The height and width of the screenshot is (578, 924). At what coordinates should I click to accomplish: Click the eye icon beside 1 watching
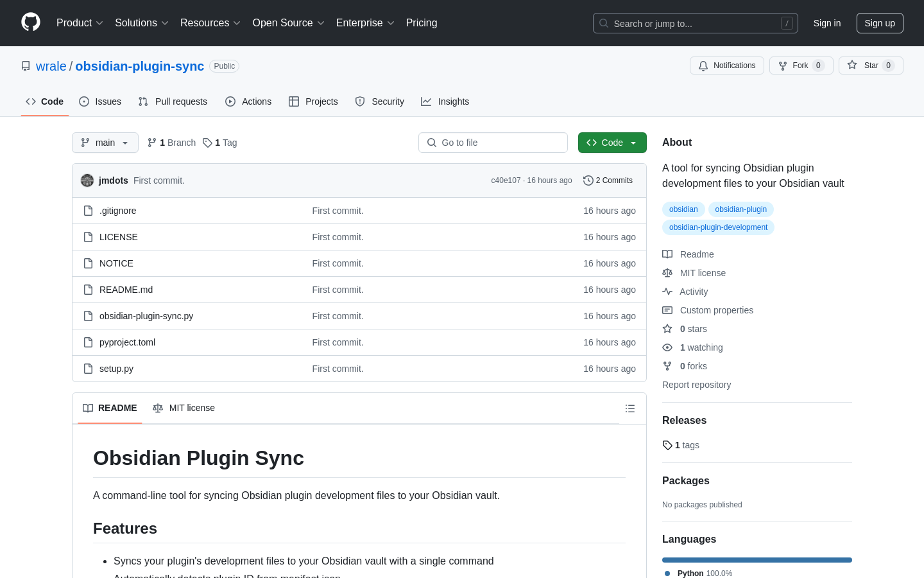(x=667, y=347)
